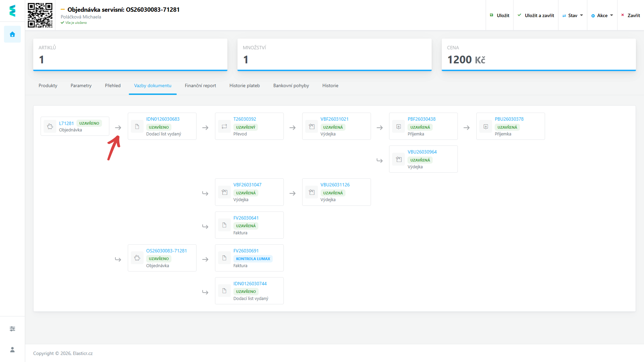Open the Finanční report tab
The width and height of the screenshot is (644, 362).
200,85
